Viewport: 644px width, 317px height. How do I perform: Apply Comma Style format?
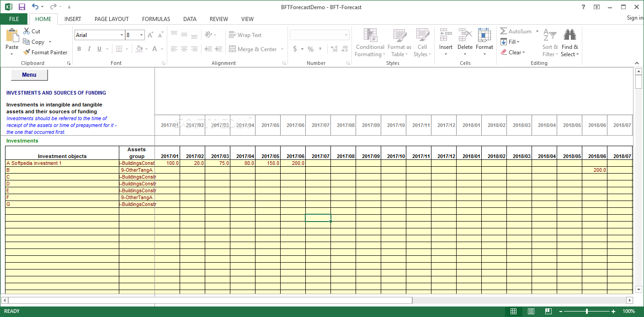(320, 49)
